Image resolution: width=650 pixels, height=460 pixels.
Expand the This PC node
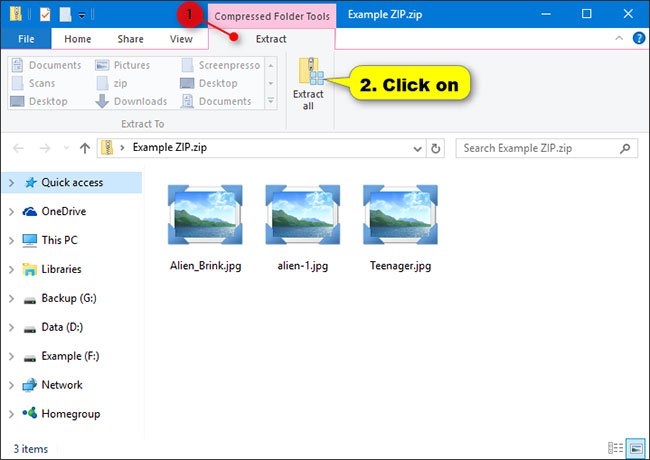[x=12, y=240]
